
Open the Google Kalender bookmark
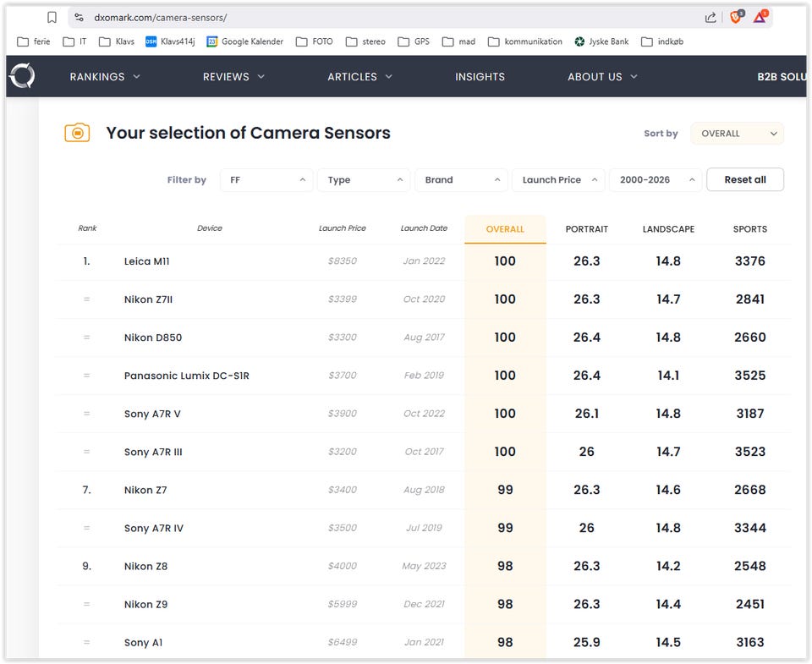[245, 41]
